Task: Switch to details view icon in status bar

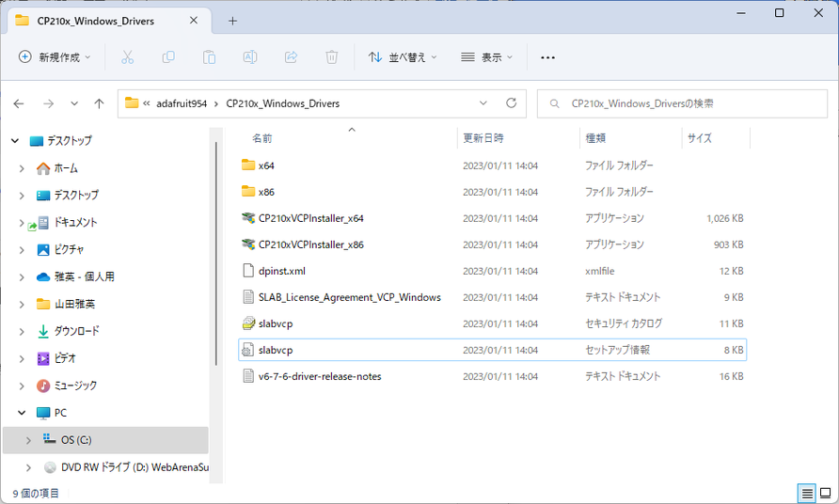Action: 807,493
